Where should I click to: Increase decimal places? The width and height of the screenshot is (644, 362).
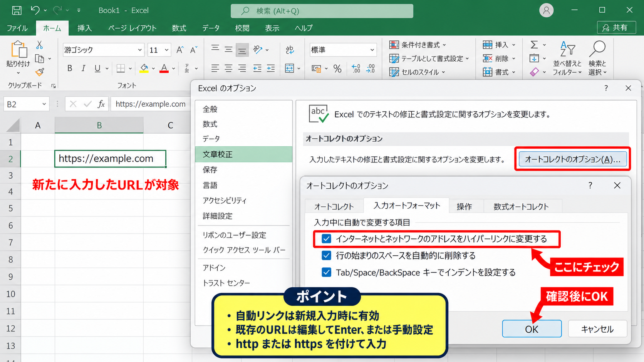click(x=356, y=69)
